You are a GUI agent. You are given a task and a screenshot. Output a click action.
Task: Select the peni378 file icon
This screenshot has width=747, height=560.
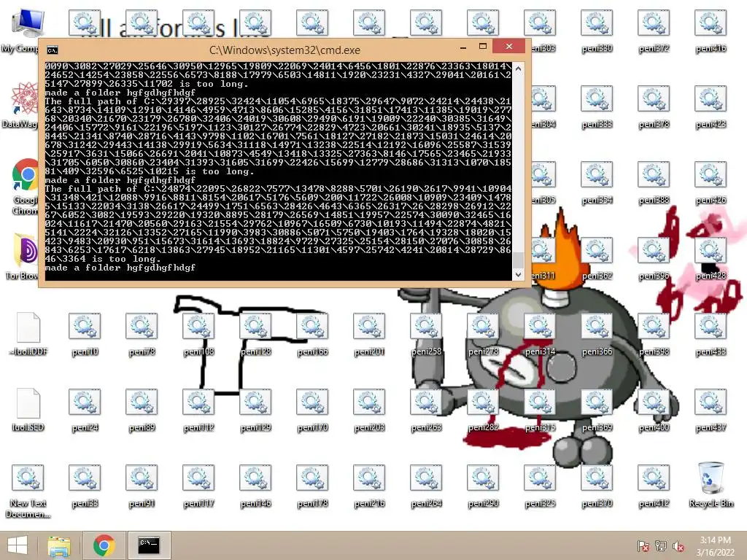[654, 107]
